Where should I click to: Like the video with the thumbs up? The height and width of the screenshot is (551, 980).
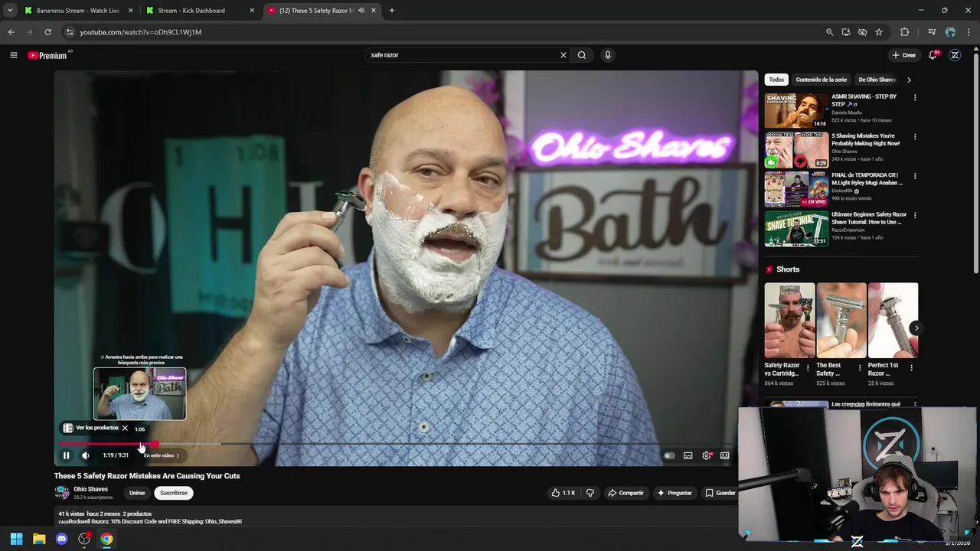(563, 493)
